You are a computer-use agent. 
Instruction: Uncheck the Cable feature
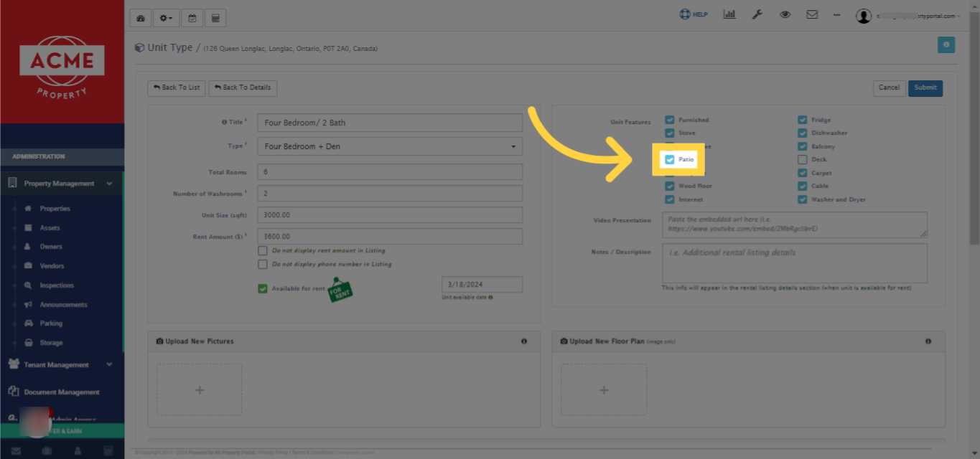pyautogui.click(x=803, y=186)
